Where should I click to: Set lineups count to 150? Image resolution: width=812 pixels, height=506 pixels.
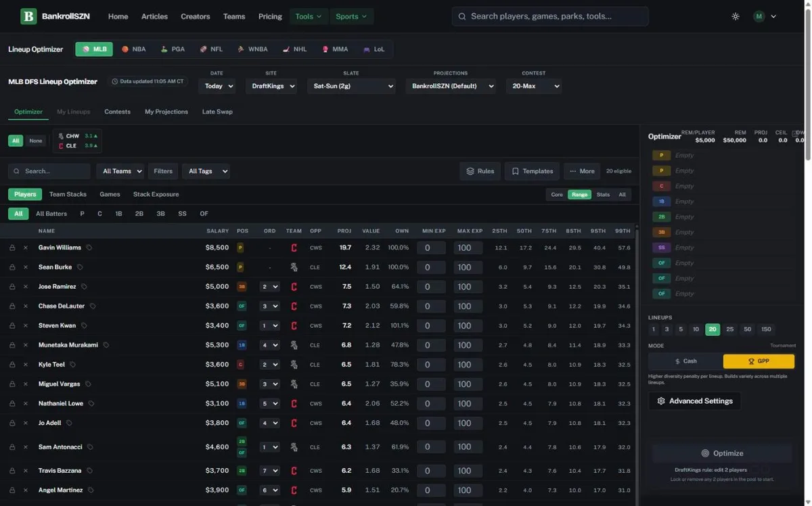(x=766, y=329)
